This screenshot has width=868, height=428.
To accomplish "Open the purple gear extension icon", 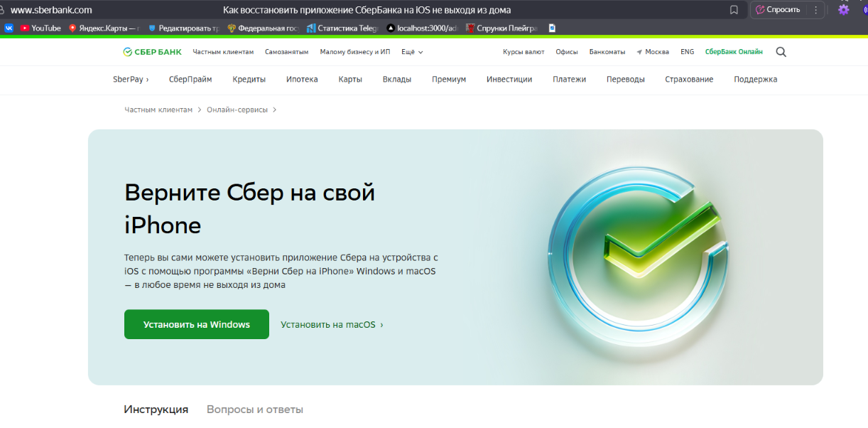I will [843, 10].
